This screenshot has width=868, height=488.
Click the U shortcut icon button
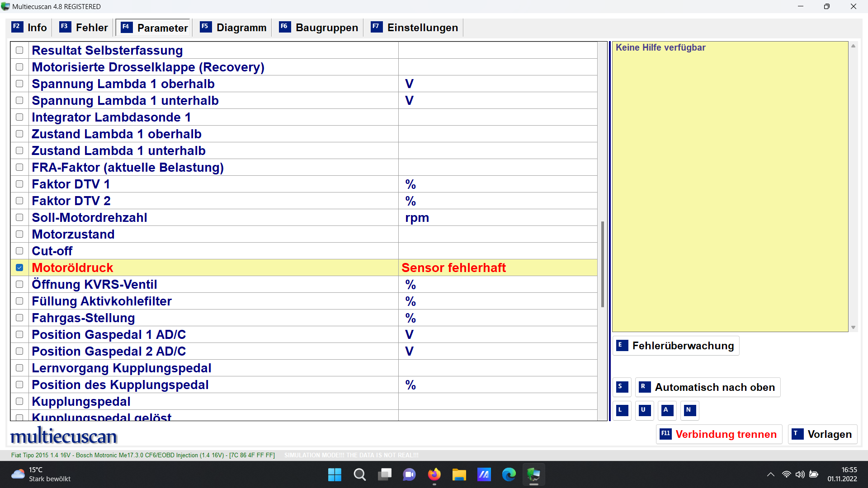click(x=645, y=411)
